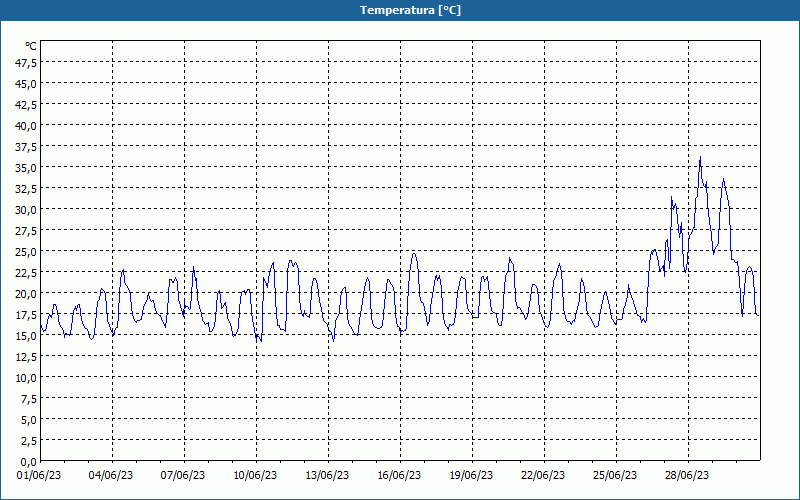Screen dimensions: 800x500
Task: Click the 04/06/23 date label
Action: pos(111,476)
